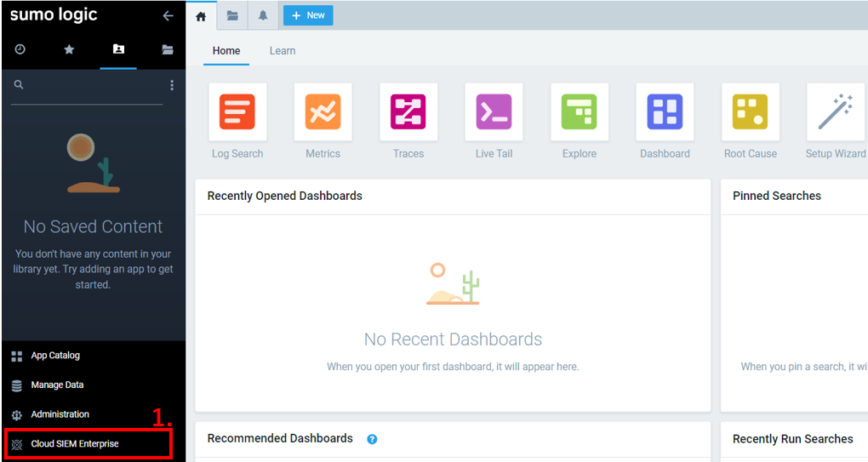
Task: Click the No Recent Dashboards text
Action: 453,339
